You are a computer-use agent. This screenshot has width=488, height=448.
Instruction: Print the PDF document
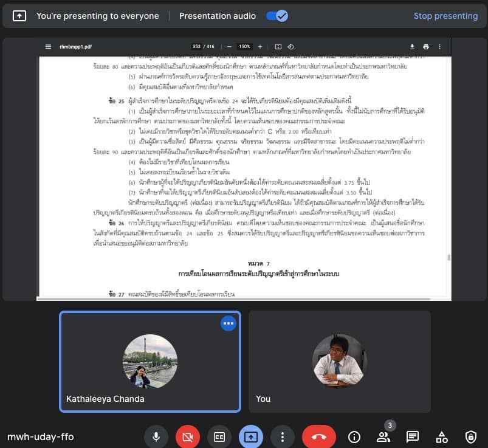tap(426, 47)
